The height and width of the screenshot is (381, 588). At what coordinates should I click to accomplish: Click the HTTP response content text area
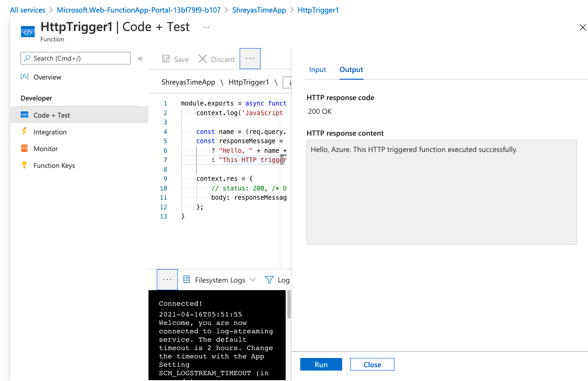[442, 192]
